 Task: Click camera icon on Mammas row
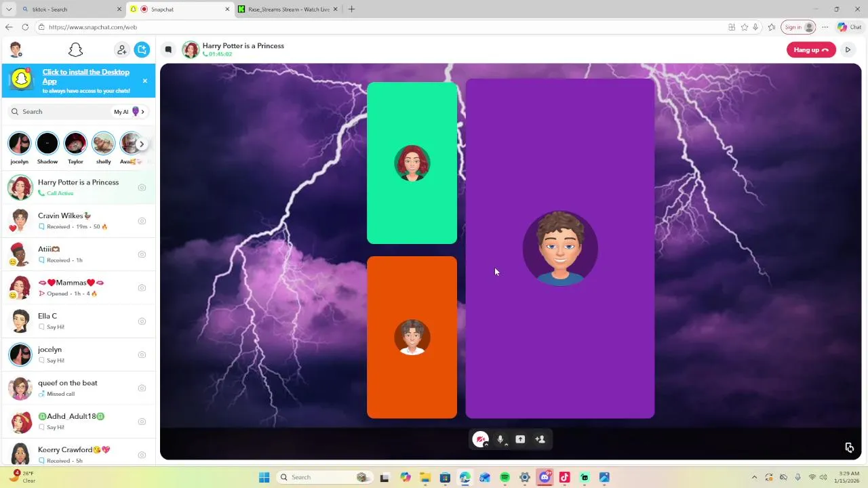pyautogui.click(x=142, y=287)
